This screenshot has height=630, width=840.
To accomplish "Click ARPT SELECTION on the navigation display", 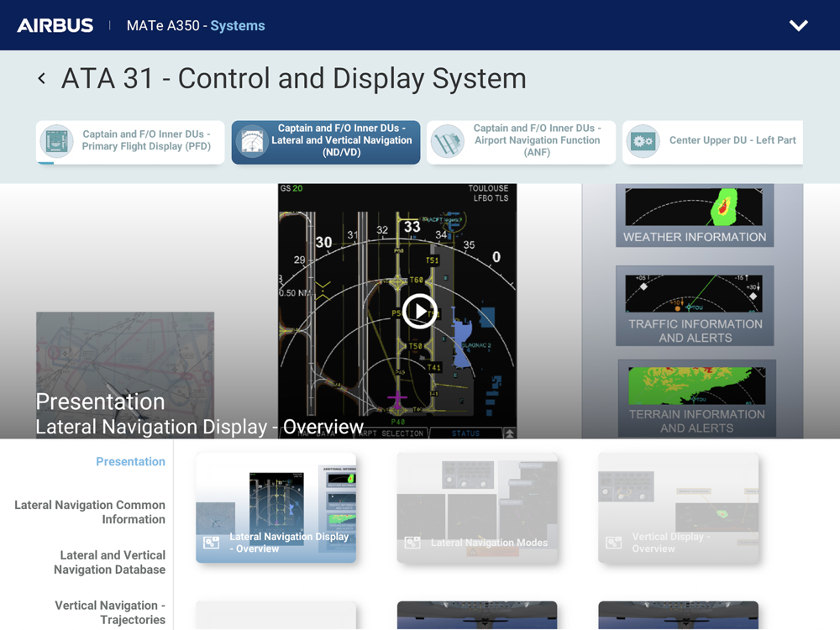I will 391,433.
